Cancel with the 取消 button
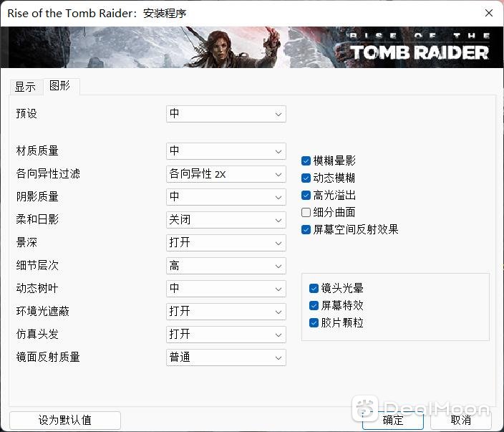The width and height of the screenshot is (504, 432). coord(460,420)
